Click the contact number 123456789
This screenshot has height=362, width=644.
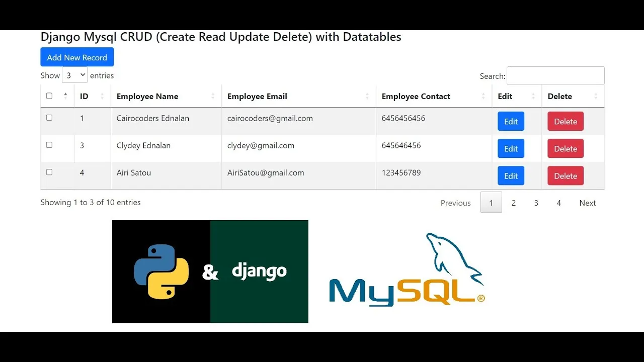point(401,172)
